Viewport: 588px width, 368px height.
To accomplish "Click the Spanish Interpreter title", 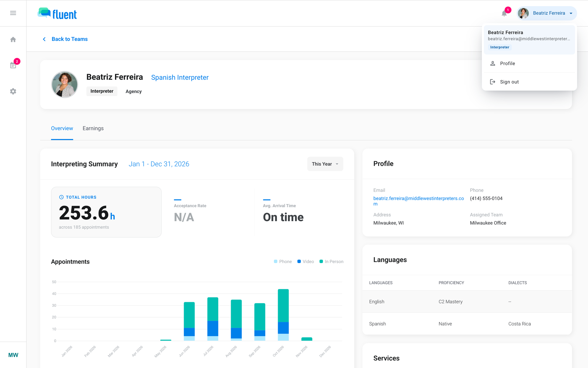I will click(x=180, y=77).
